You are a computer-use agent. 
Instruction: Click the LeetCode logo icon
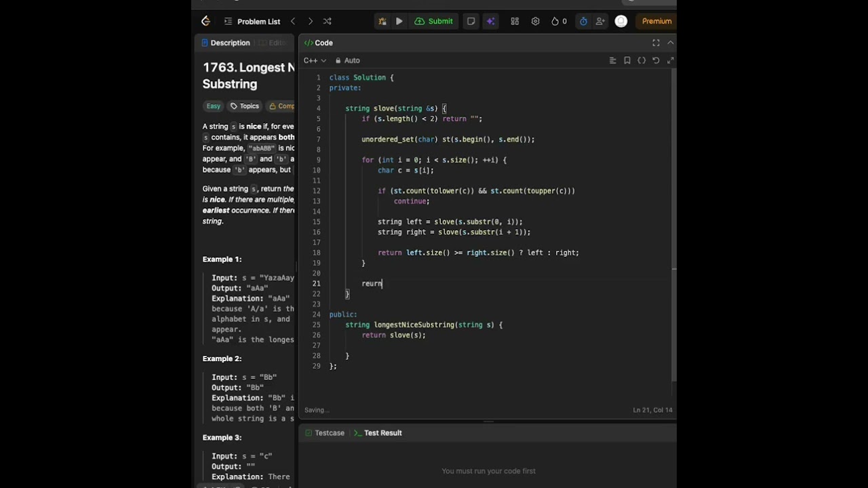(205, 21)
